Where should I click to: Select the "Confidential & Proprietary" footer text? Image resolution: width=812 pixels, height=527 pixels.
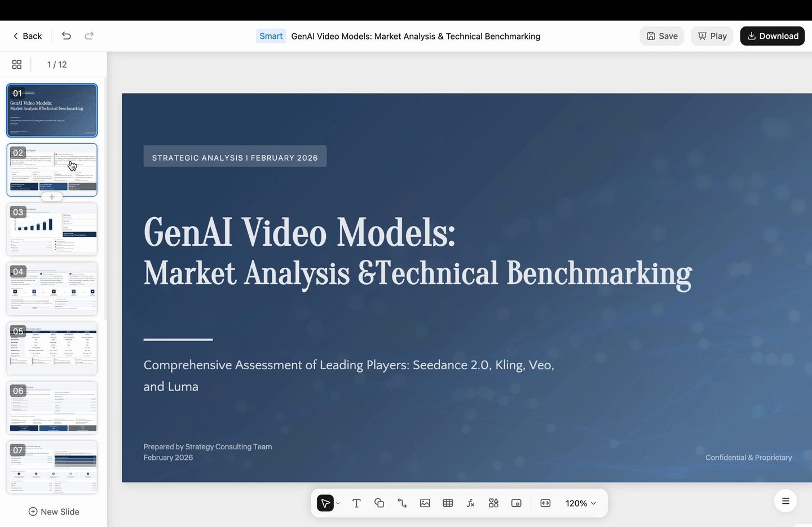[x=749, y=458]
